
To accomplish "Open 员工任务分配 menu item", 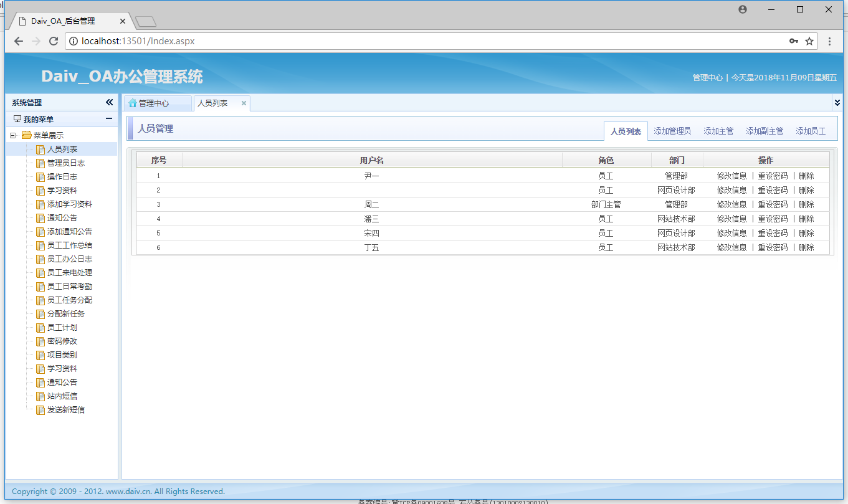I will 70,300.
